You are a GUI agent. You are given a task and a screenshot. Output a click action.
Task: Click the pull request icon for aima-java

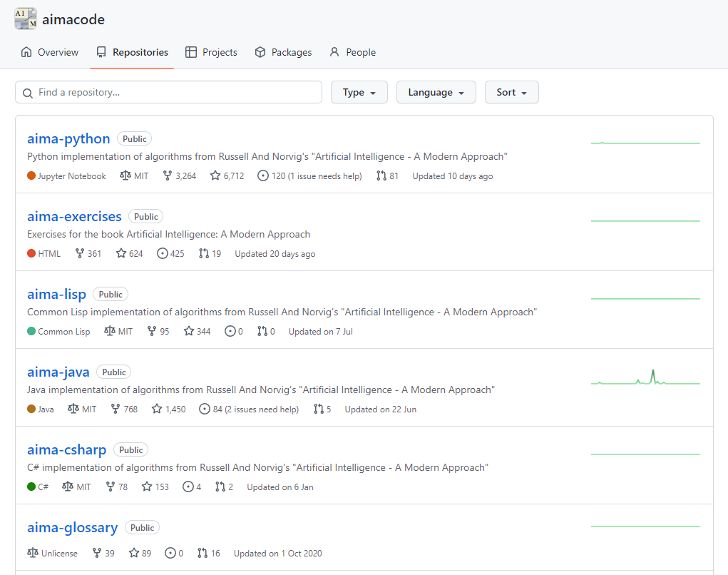319,409
